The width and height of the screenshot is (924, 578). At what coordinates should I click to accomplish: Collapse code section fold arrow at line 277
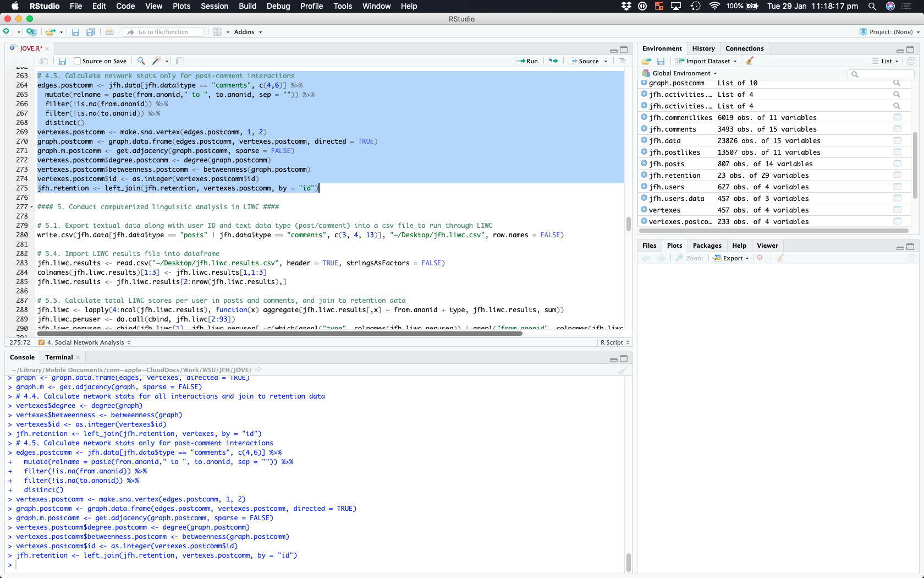click(x=31, y=207)
